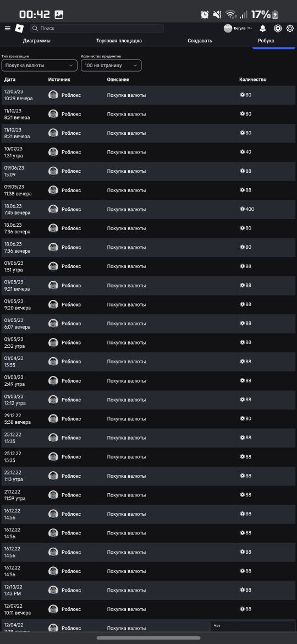Tap the alarm icon in status bar
The image size is (297, 644).
(x=205, y=15)
